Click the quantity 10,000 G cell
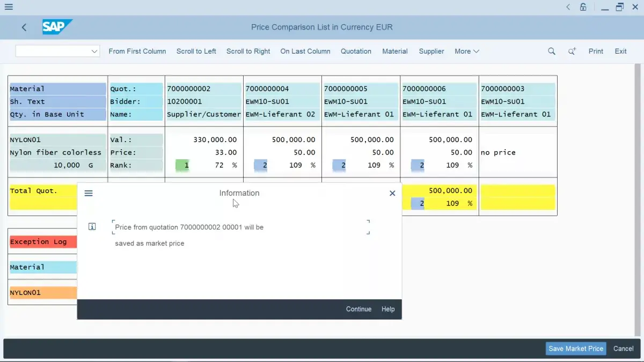Screen dimensions: 644x362 58,165
